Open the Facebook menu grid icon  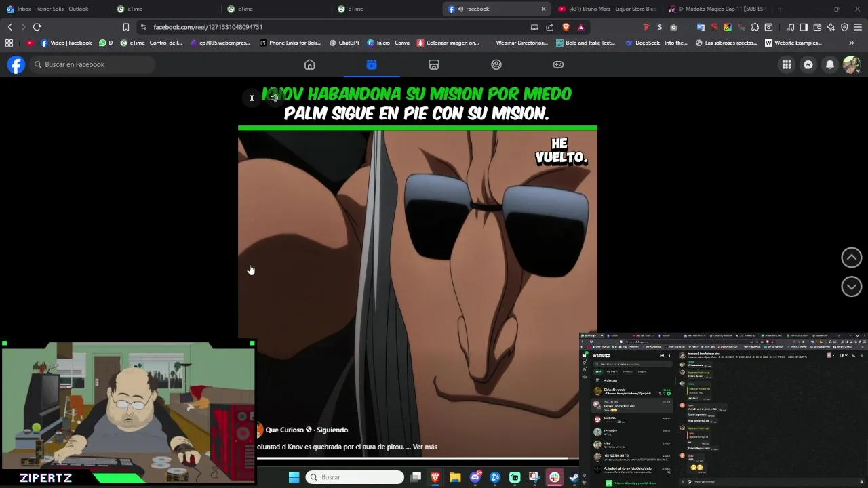click(786, 64)
